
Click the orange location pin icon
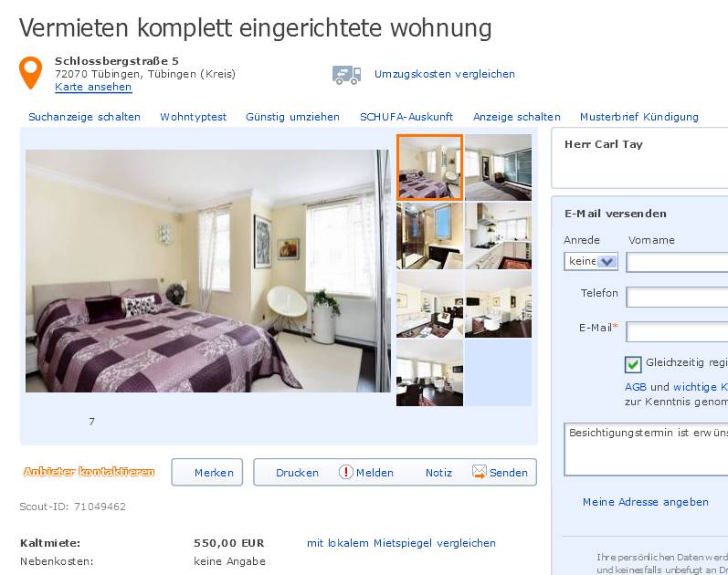30,73
